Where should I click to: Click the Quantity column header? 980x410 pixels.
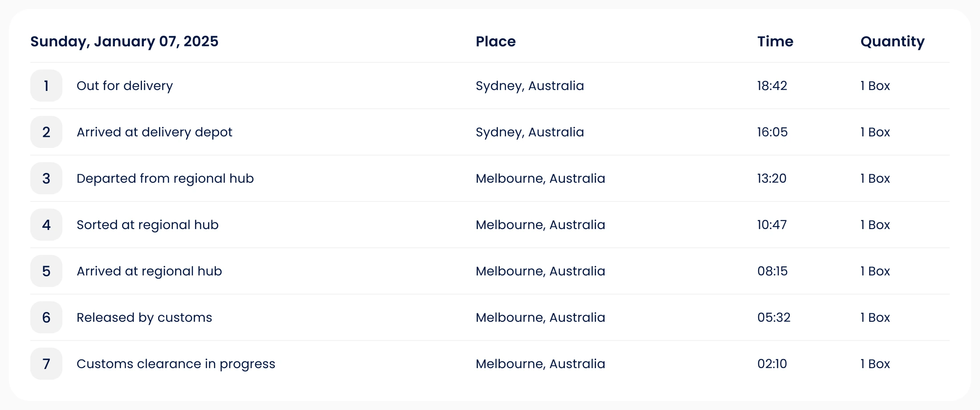coord(893,42)
